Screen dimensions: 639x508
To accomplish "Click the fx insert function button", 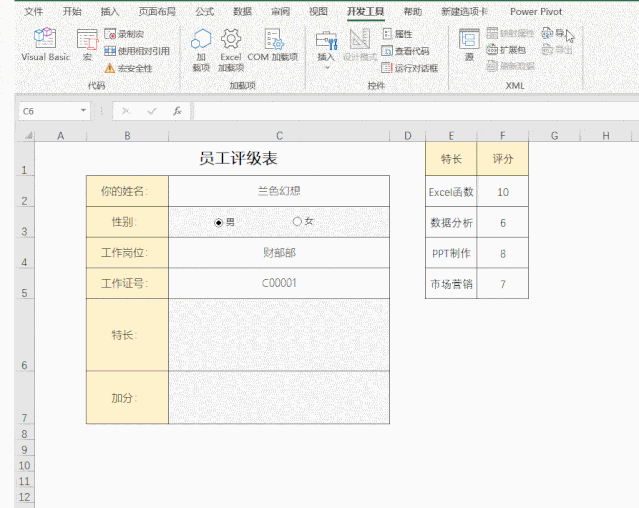I will (177, 111).
